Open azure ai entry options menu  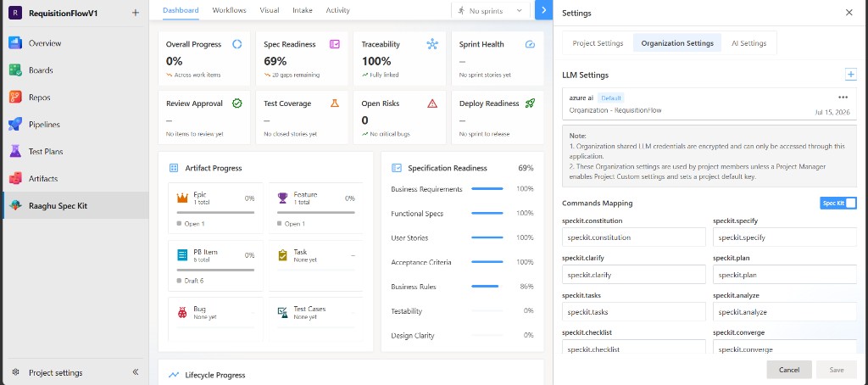click(843, 98)
